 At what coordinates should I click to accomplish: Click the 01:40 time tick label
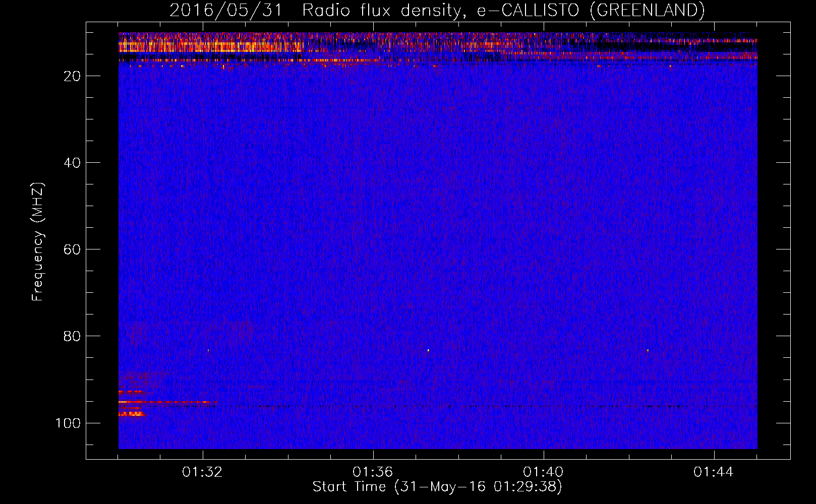coord(543,472)
